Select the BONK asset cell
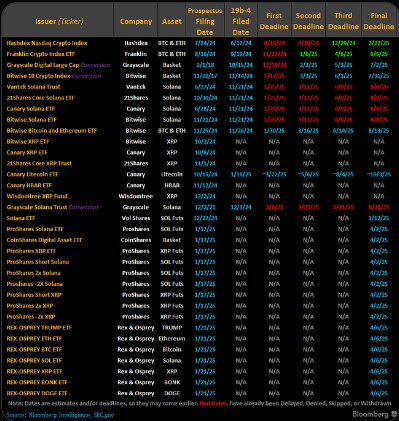The image size is (399, 421). tap(172, 382)
